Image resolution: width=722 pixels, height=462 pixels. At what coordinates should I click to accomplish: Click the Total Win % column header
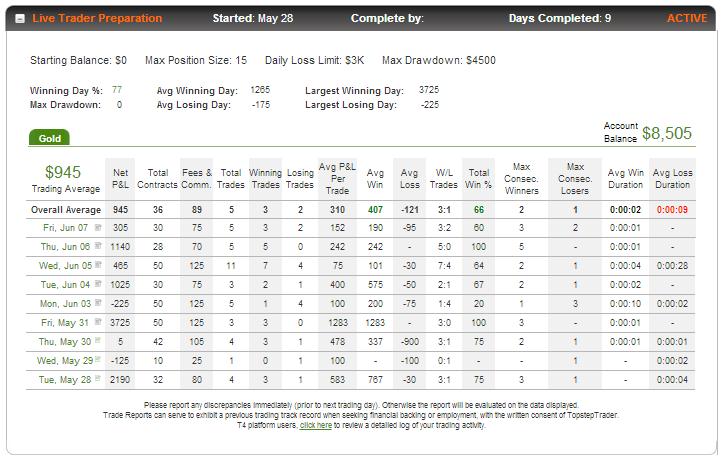pos(478,179)
